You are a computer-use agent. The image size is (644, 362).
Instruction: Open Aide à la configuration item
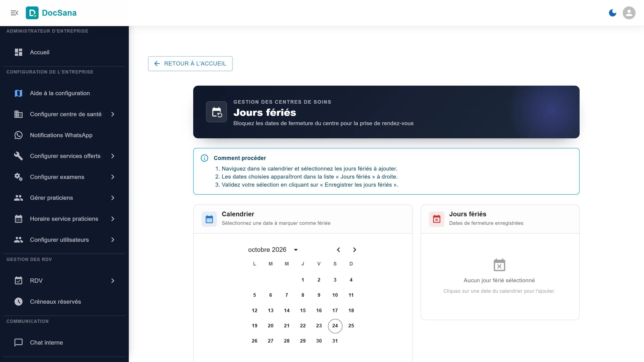click(64, 93)
